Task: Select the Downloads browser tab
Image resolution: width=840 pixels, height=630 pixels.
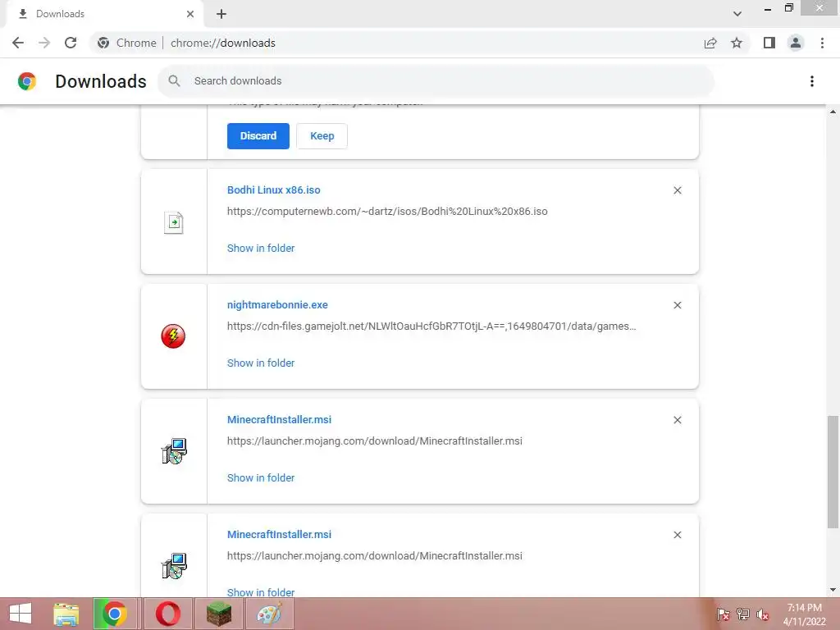Action: [x=104, y=14]
